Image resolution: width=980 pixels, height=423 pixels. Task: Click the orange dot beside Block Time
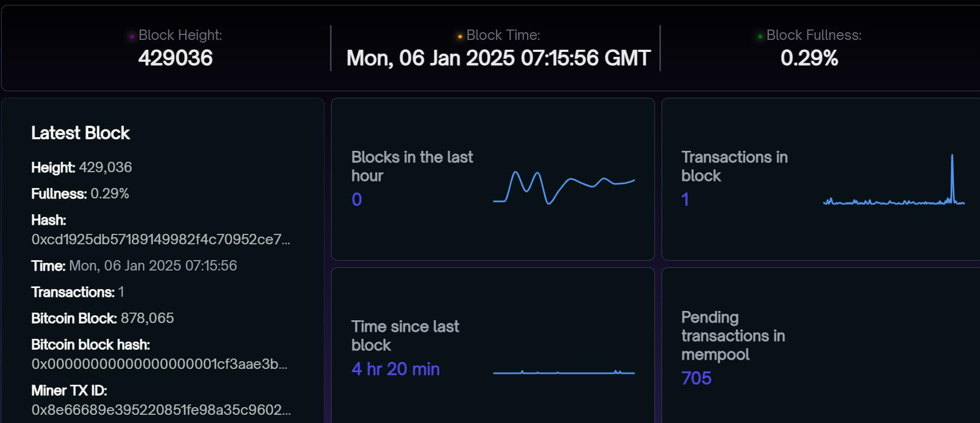[460, 37]
